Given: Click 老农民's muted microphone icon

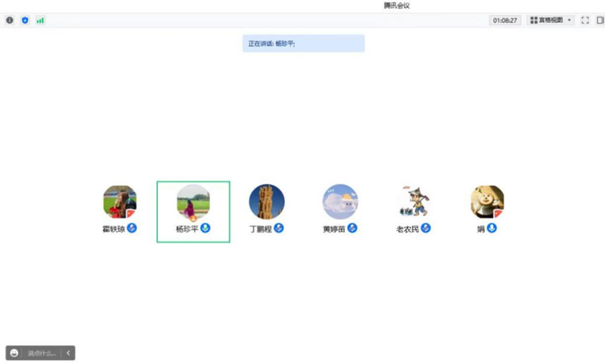Looking at the screenshot, I should 425,228.
